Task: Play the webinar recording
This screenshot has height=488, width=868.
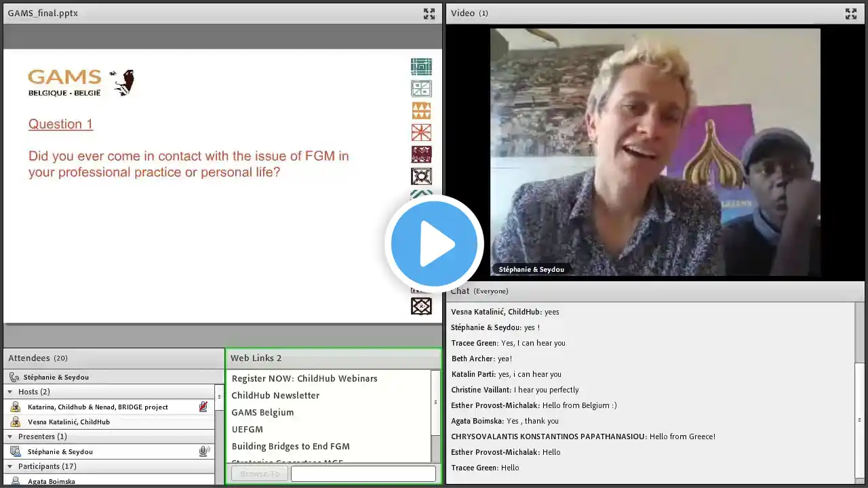Action: coord(434,244)
